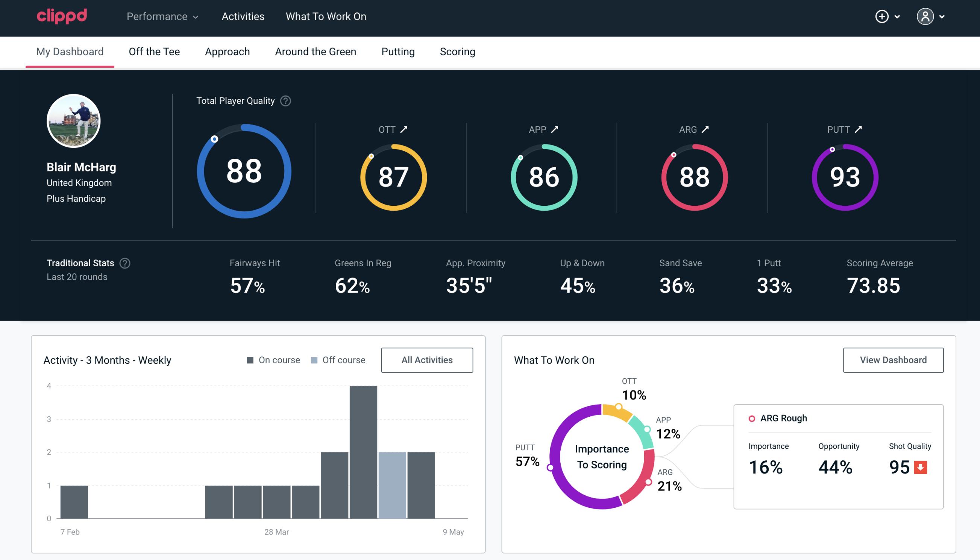Switch to the Putting tab
The width and height of the screenshot is (980, 560).
(397, 51)
